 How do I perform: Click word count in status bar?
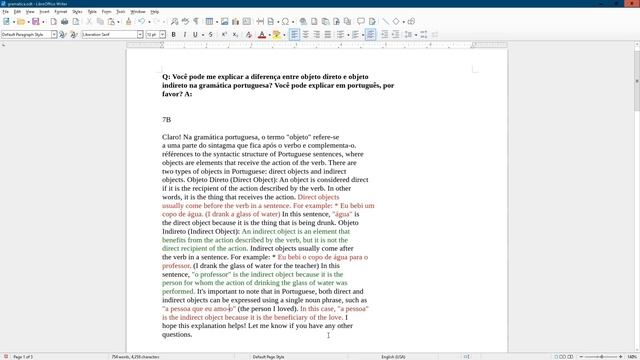point(136,357)
